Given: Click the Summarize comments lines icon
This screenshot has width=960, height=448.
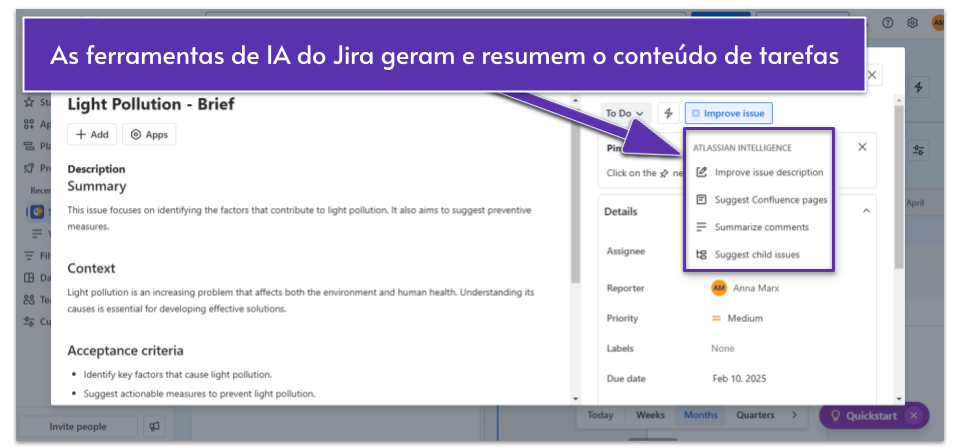Looking at the screenshot, I should pos(702,227).
